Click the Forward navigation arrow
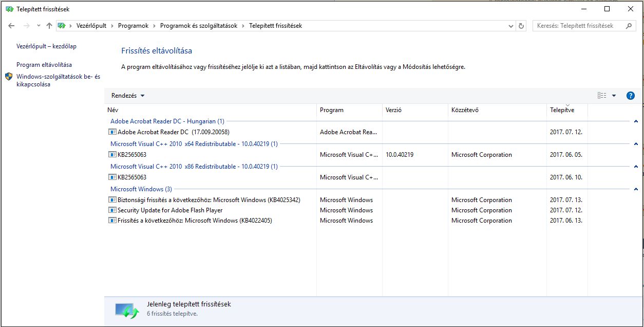Image resolution: width=644 pixels, height=327 pixels. [x=27, y=26]
